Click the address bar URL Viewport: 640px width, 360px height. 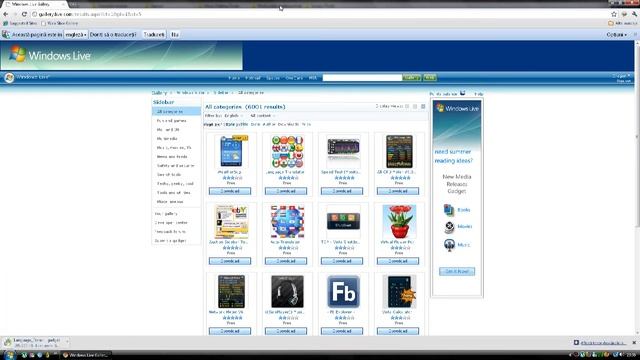90,14
